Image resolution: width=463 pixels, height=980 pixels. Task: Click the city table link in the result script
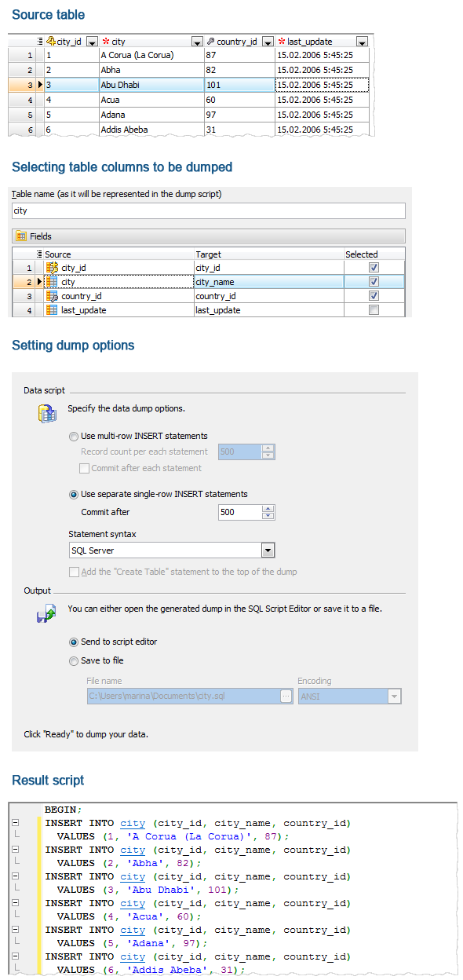(x=132, y=823)
